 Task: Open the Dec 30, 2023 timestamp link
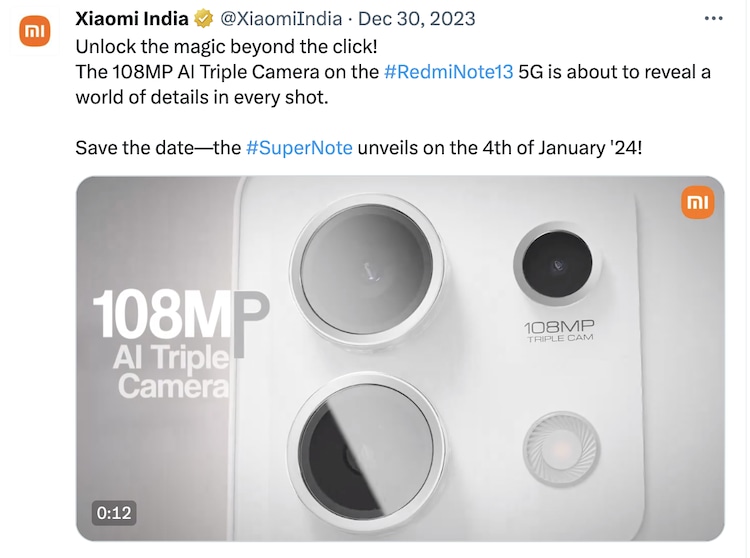418,19
